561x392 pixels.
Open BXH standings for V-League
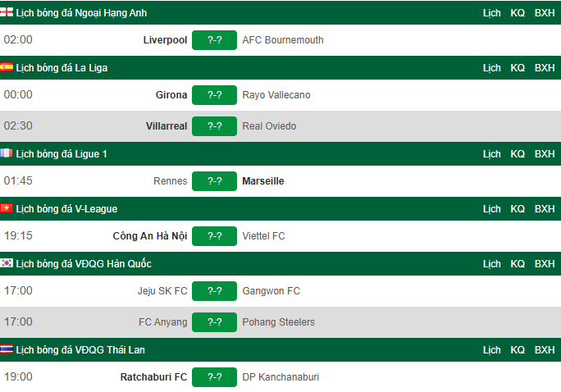pos(545,209)
